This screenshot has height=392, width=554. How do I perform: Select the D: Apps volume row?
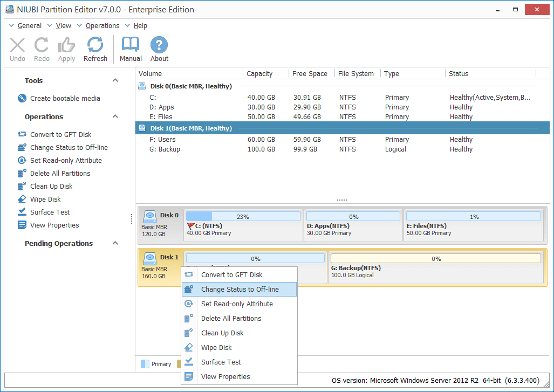(343, 107)
